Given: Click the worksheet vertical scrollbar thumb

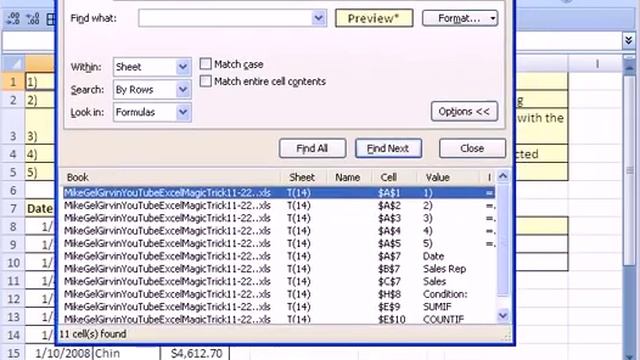Looking at the screenshot, I should (x=630, y=170).
